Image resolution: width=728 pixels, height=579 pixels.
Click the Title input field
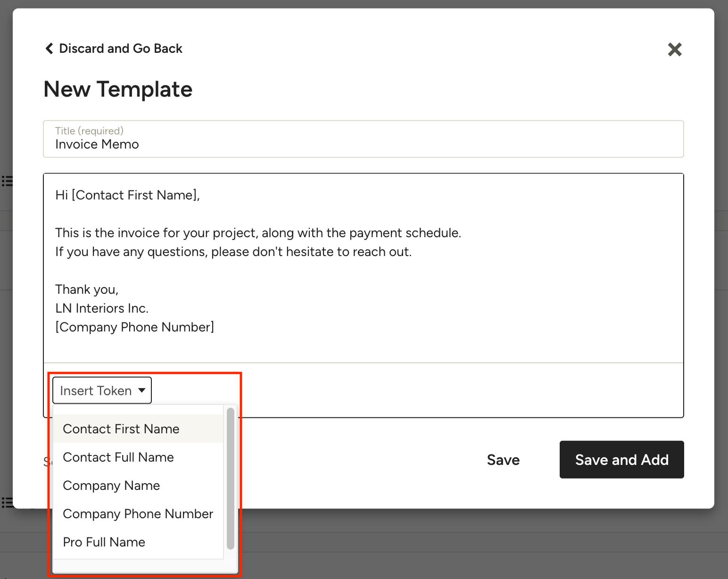[x=364, y=139]
